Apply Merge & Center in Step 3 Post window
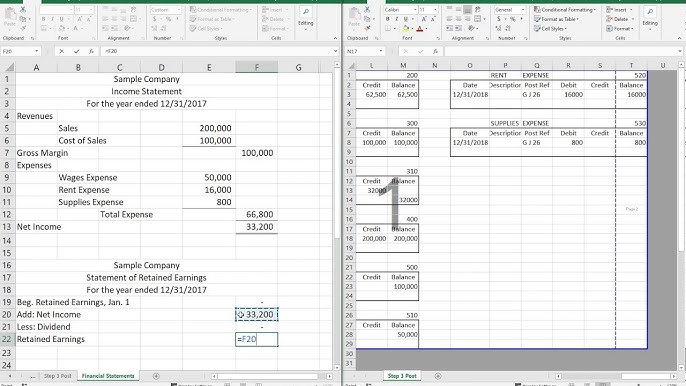This screenshot has width=686, height=386. [477, 19]
